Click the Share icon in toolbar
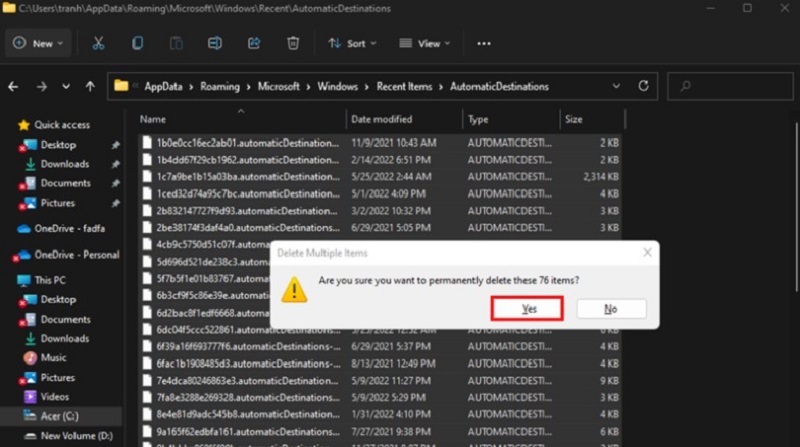Image resolution: width=800 pixels, height=447 pixels. 254,43
